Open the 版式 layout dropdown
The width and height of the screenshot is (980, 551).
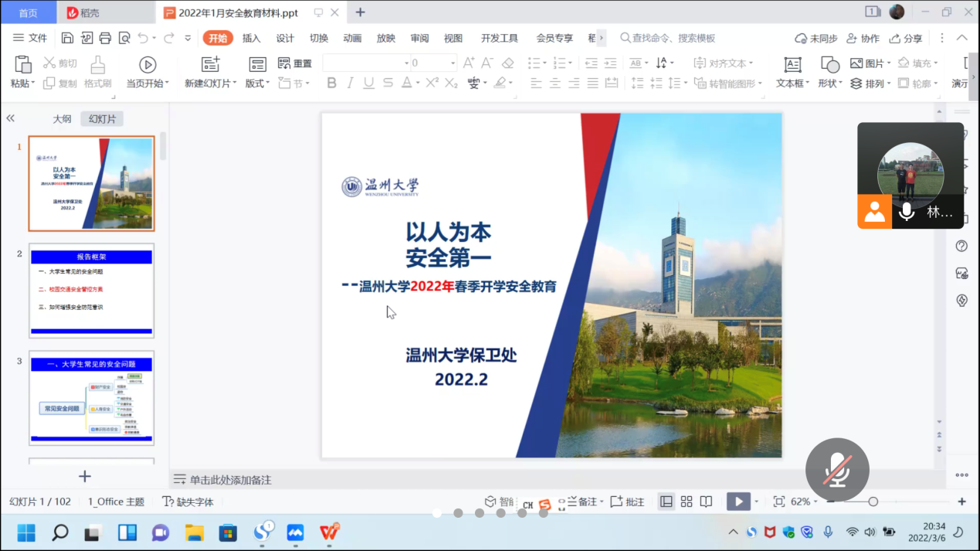point(258,83)
